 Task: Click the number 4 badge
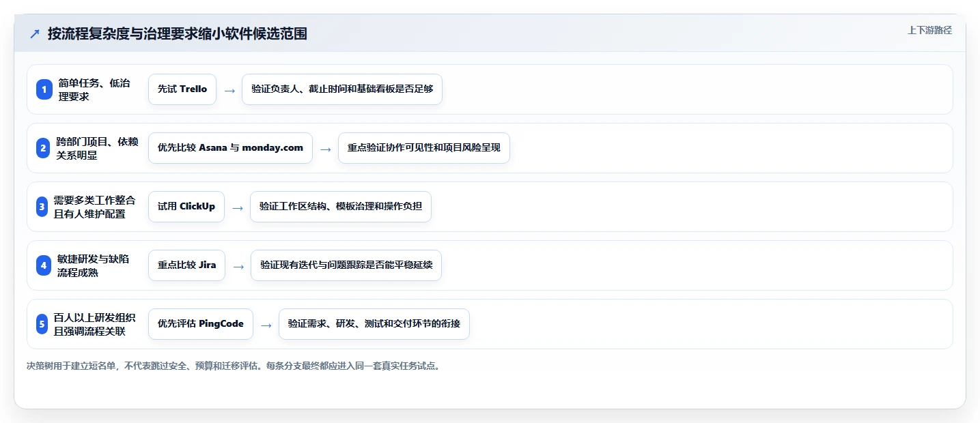click(x=44, y=265)
